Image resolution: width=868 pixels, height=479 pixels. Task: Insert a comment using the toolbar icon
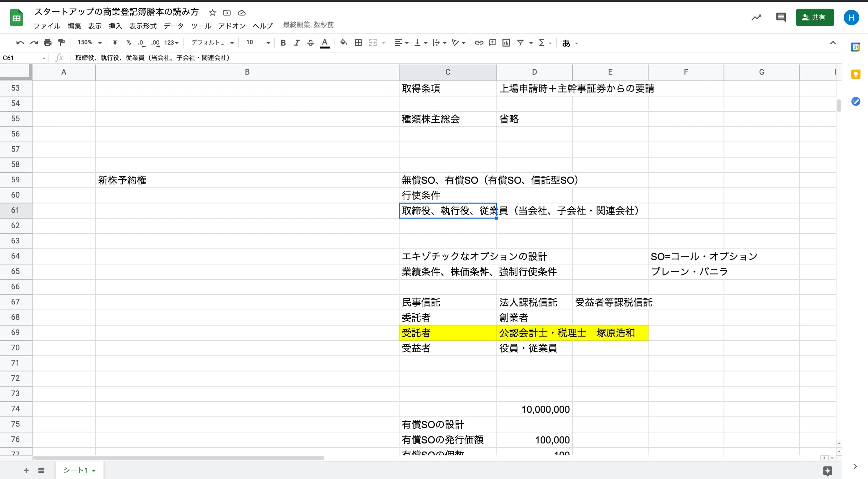[492, 43]
